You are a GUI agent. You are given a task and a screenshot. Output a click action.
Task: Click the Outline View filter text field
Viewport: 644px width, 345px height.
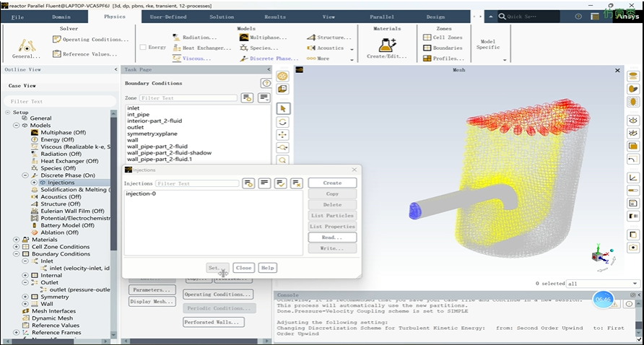[x=61, y=102]
